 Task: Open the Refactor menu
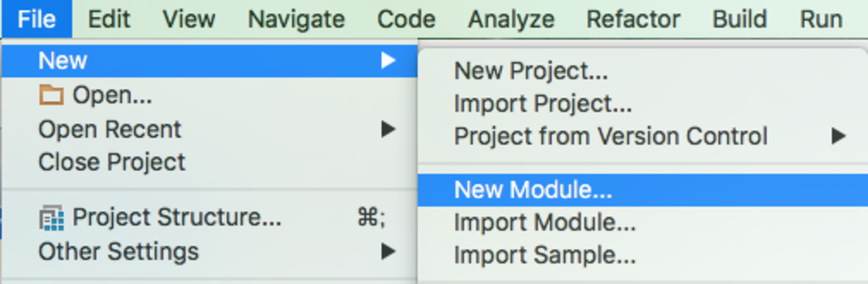tap(633, 19)
